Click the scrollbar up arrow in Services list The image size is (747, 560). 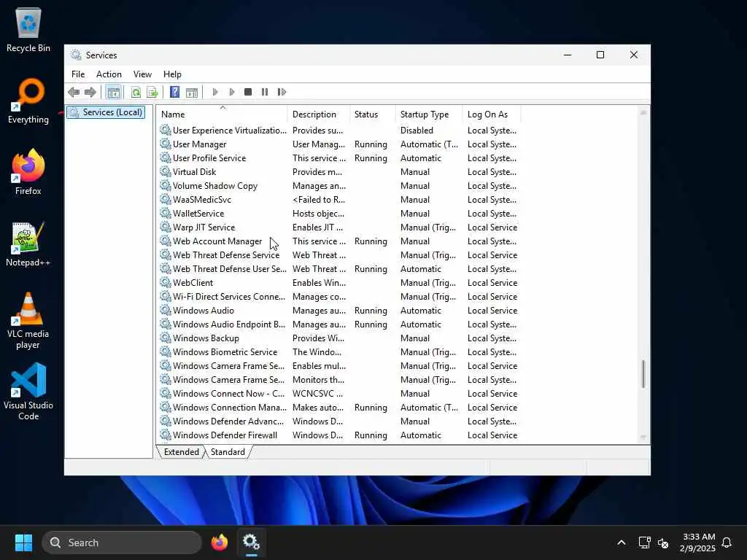click(643, 113)
